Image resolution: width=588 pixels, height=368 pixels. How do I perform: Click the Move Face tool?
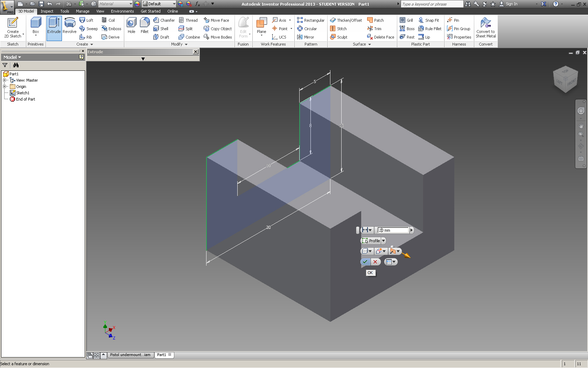pos(216,20)
